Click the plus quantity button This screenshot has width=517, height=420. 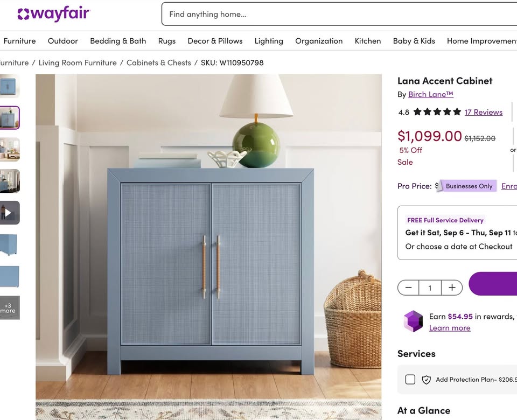452,288
